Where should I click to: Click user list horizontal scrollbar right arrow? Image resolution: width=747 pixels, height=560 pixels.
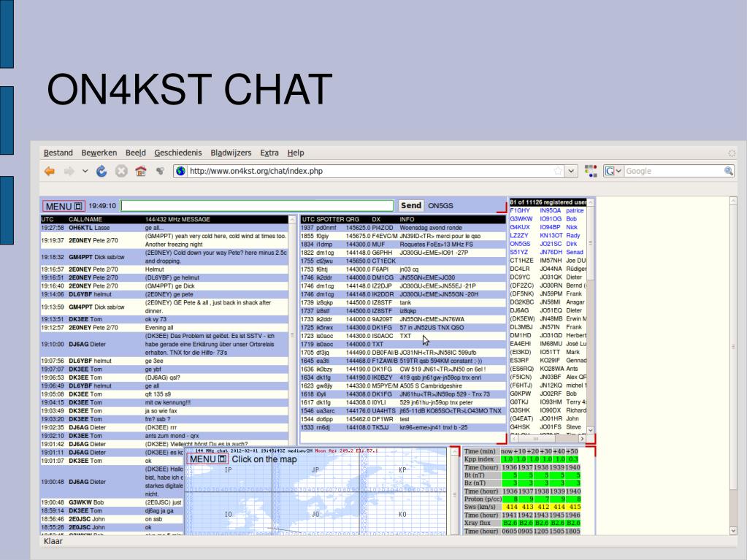tap(582, 439)
